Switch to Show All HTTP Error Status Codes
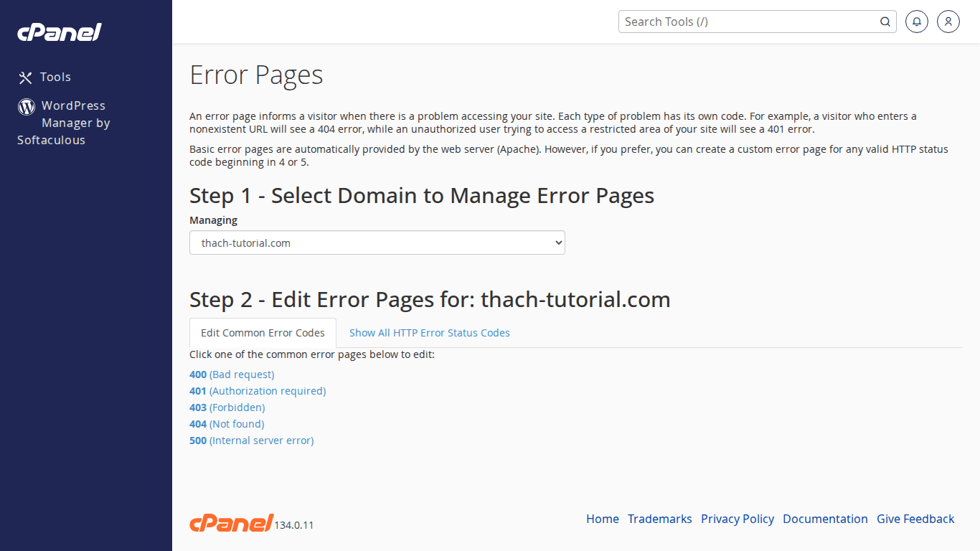980x551 pixels. tap(430, 333)
